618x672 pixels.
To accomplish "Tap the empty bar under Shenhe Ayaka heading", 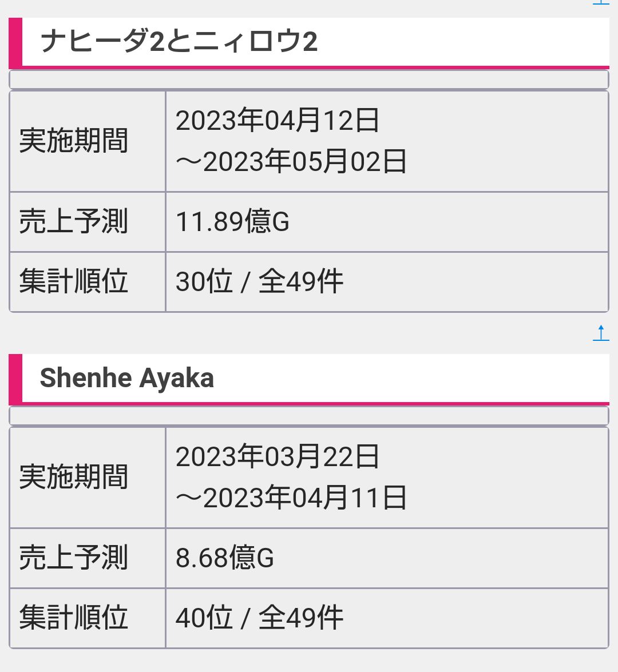I will (309, 415).
